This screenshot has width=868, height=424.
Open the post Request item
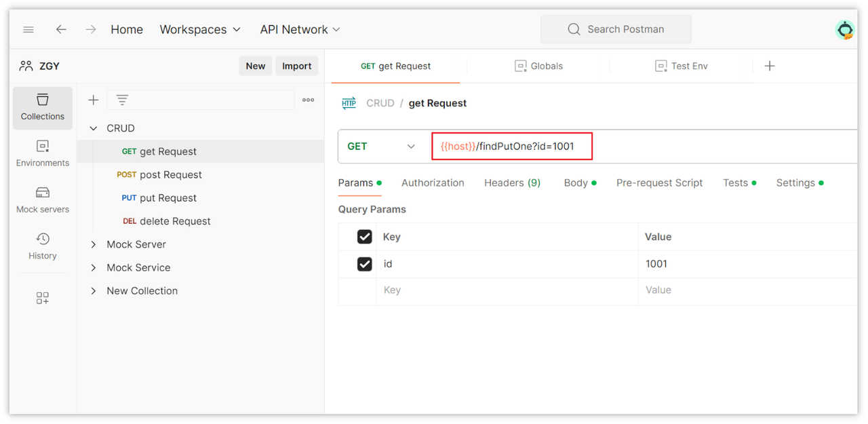[x=201, y=174]
